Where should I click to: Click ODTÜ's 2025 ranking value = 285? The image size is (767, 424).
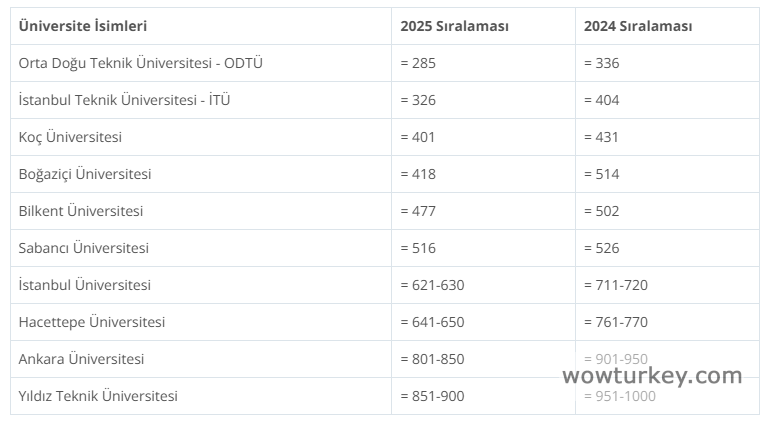tap(418, 63)
